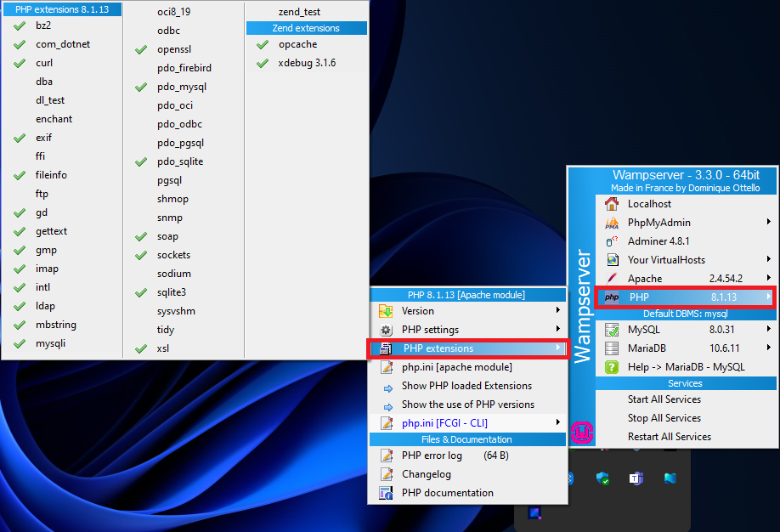Expand the PHP settings submenu arrow
The width and height of the screenshot is (780, 532).
(x=558, y=329)
